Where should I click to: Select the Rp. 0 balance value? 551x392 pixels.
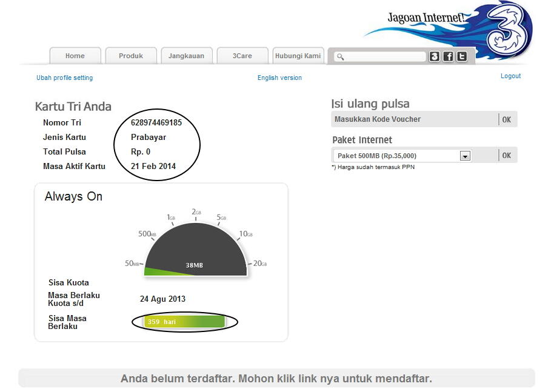pos(141,151)
